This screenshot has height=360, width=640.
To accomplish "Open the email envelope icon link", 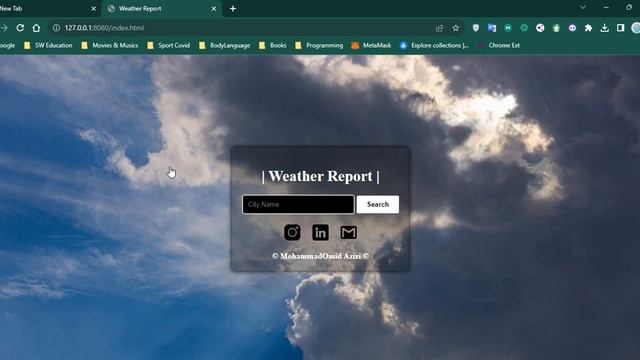I will pyautogui.click(x=349, y=232).
